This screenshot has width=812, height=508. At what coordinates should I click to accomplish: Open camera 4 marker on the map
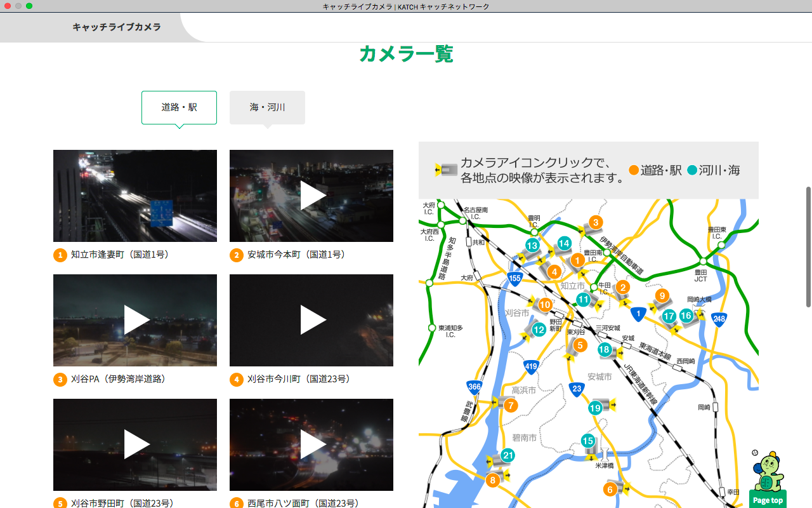tap(554, 272)
